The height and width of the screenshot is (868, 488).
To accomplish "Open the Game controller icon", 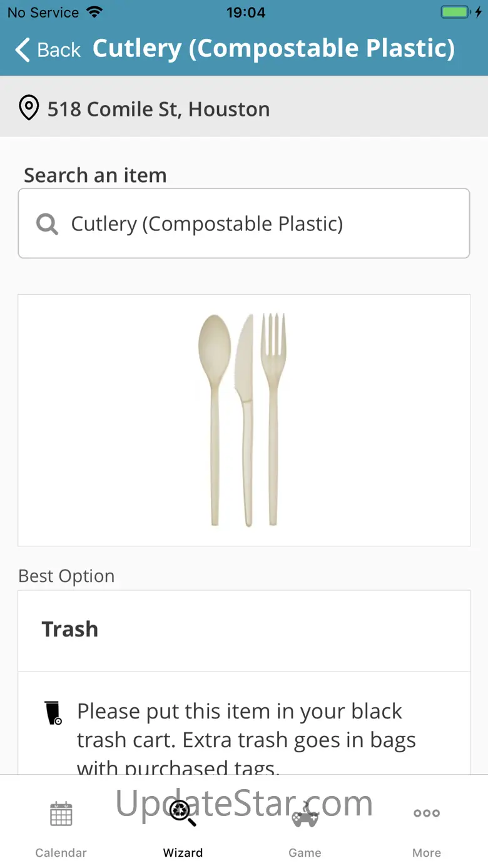I will tap(305, 814).
